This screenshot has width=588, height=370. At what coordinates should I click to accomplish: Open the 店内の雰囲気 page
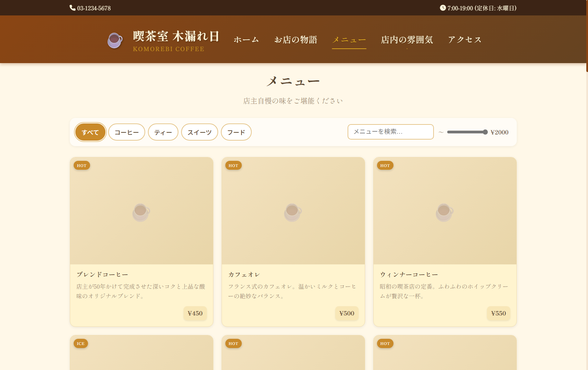click(x=407, y=40)
